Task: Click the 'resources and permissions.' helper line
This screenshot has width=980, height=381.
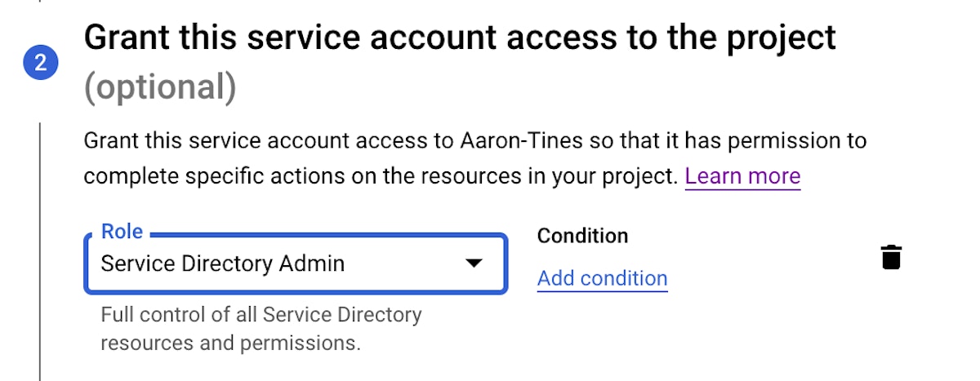Action: coord(230,343)
